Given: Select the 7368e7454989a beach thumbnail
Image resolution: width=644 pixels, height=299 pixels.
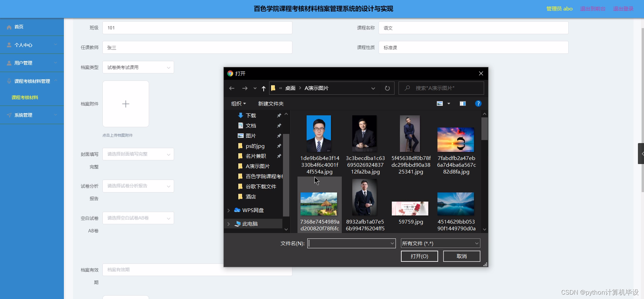Looking at the screenshot, I should click(x=319, y=204).
